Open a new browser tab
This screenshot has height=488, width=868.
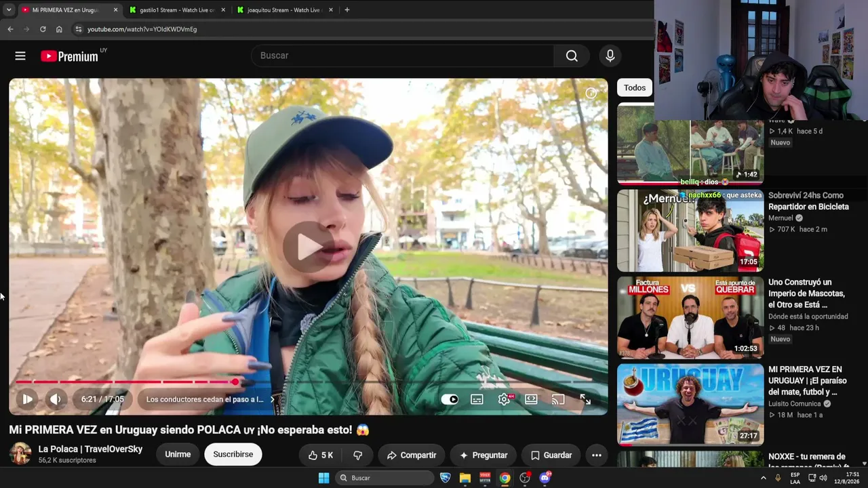pos(347,10)
